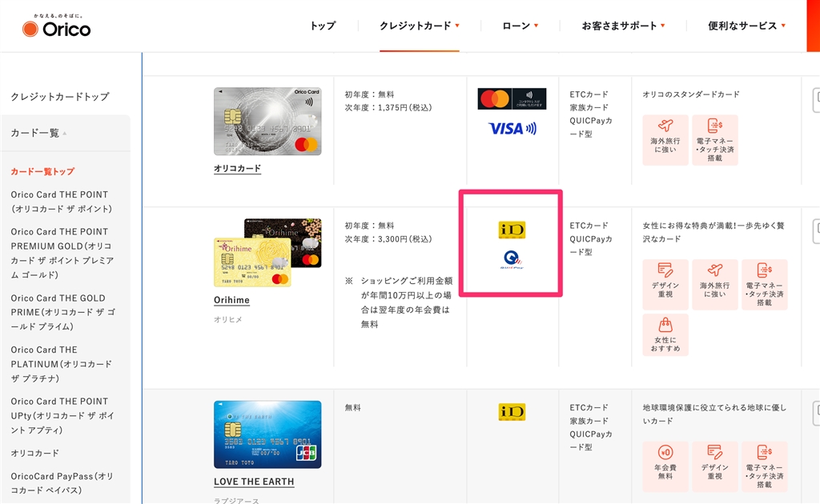This screenshot has width=820, height=504.
Task: Expand the ローン dropdown menu
Action: coord(520,26)
